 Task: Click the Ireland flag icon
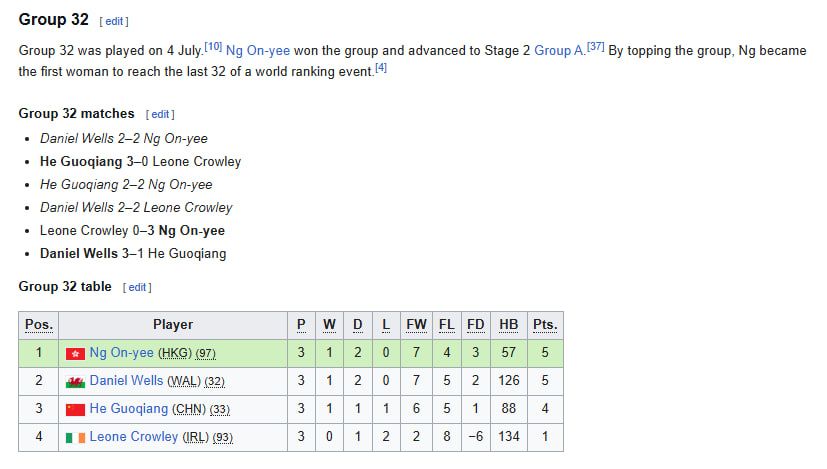(75, 437)
